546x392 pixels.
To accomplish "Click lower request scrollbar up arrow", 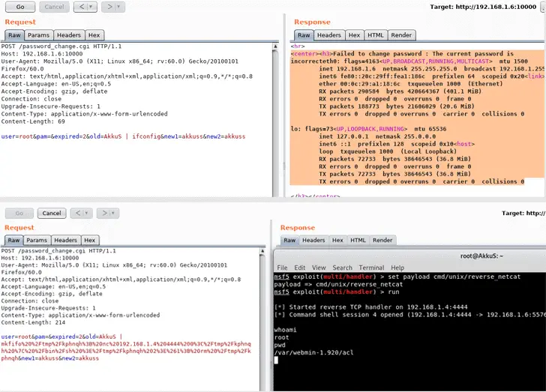I will coord(262,251).
